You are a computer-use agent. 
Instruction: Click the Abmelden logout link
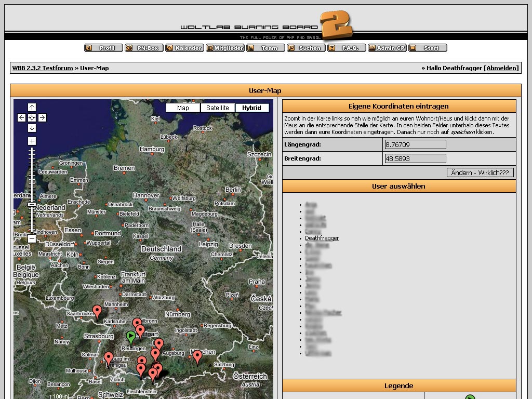pyautogui.click(x=501, y=68)
